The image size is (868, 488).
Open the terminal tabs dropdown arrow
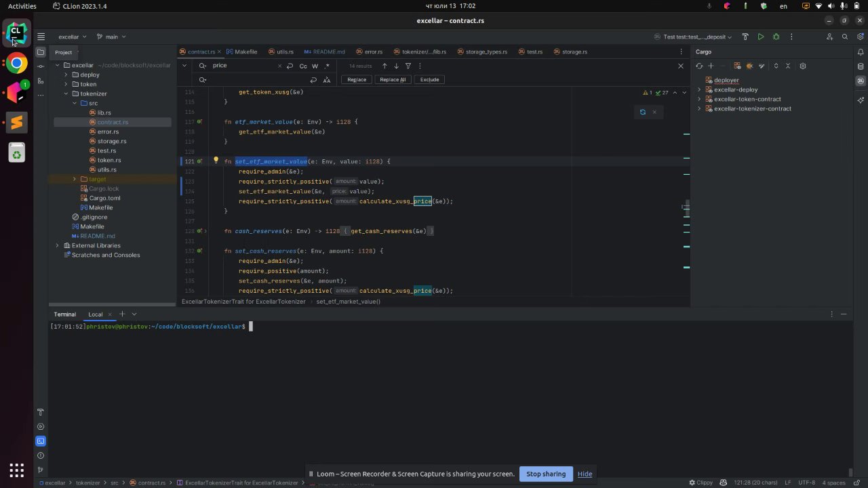(134, 314)
